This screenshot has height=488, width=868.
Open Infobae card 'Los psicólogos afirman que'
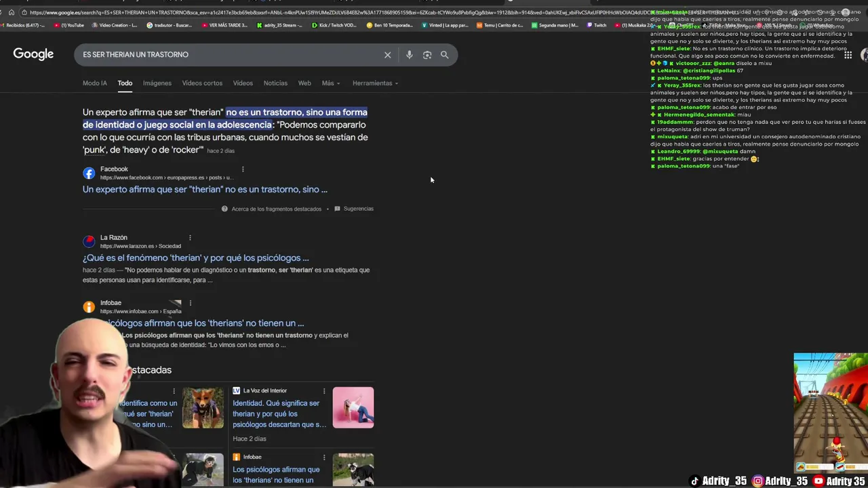click(x=276, y=474)
